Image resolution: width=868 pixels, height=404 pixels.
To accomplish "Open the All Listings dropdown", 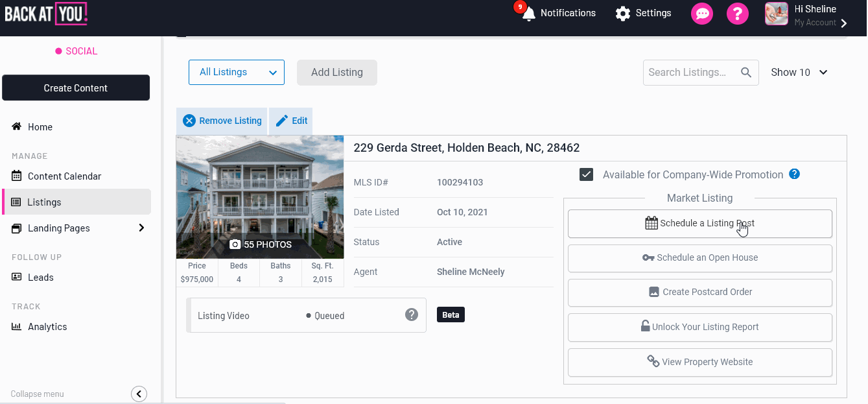I will [237, 72].
